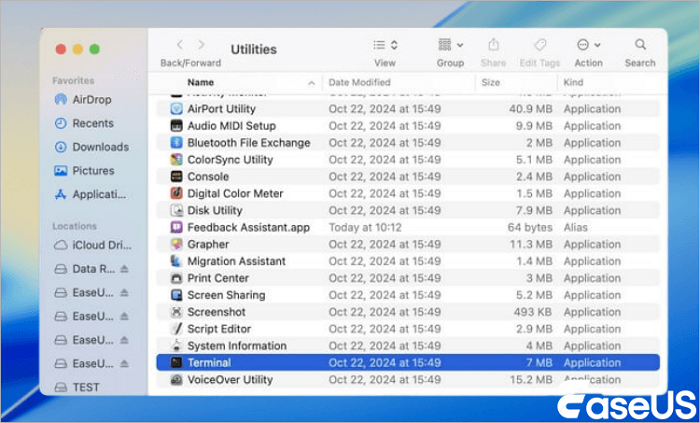This screenshot has height=423, width=700.
Task: Click the Screenshot app icon
Action: (177, 312)
